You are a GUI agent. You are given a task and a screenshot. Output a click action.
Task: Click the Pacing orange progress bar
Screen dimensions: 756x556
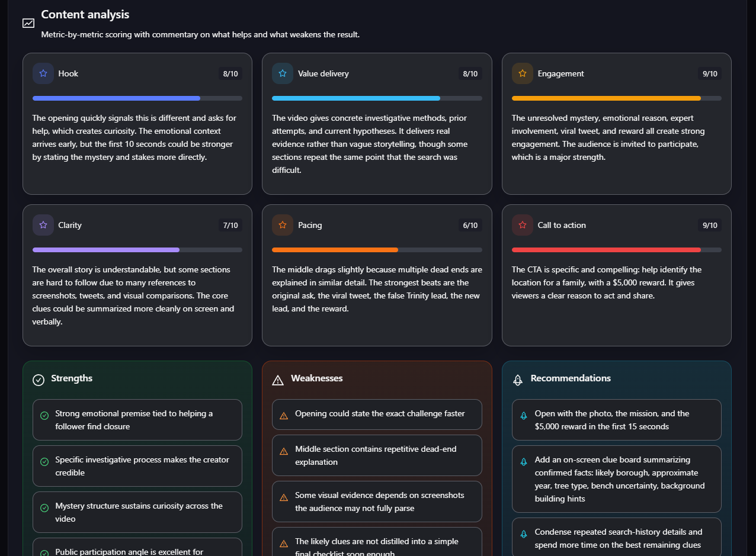coord(377,250)
